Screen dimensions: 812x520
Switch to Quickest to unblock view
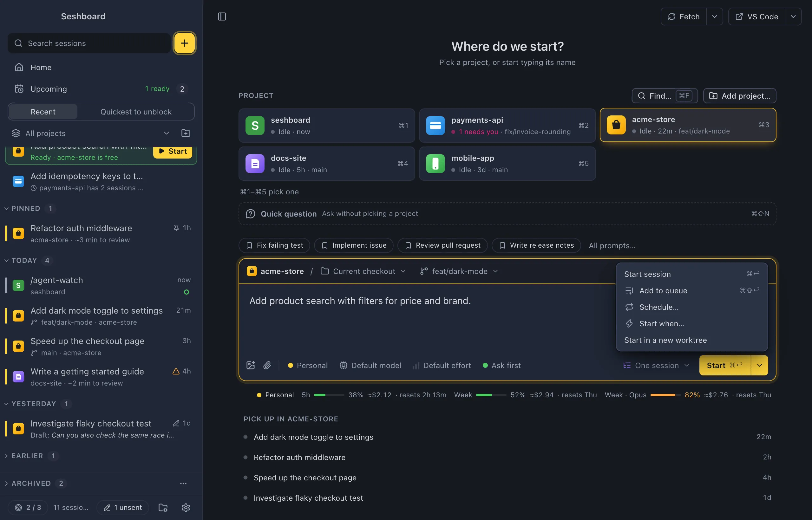click(x=136, y=112)
